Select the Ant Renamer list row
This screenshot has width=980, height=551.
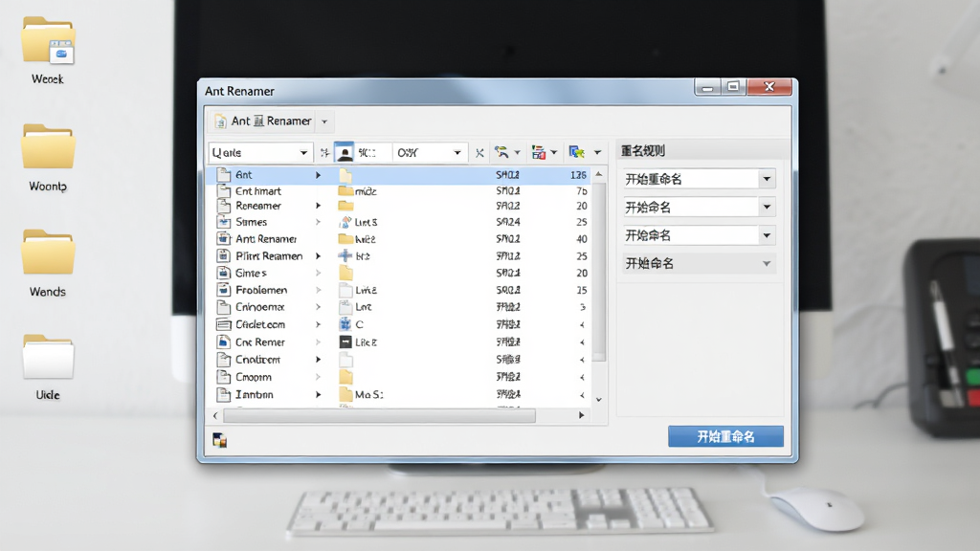(x=399, y=238)
